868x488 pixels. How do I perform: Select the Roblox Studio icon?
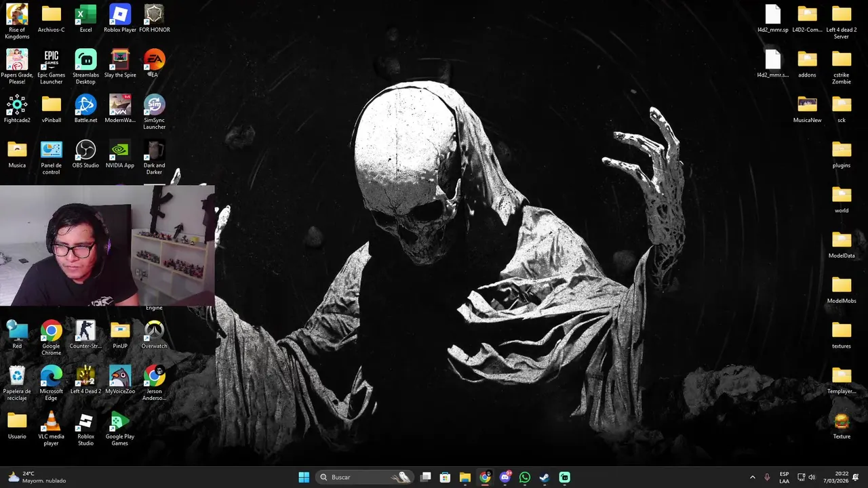coord(85,428)
